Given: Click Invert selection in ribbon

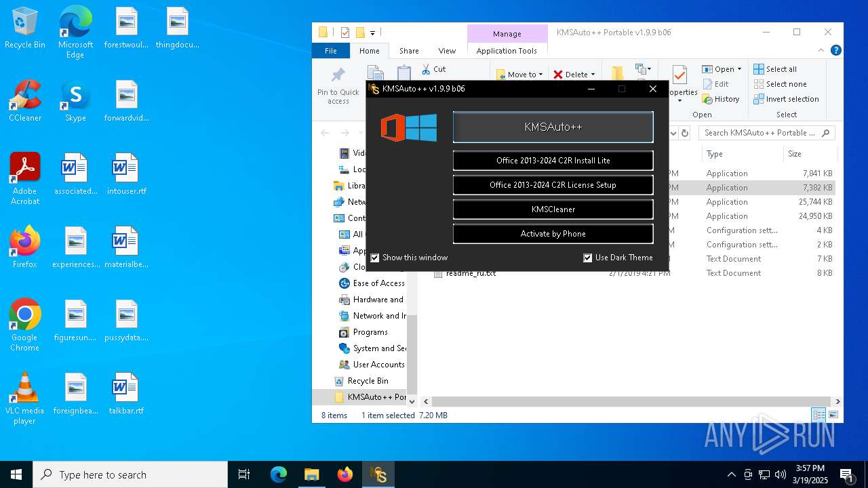Looking at the screenshot, I should pos(786,99).
